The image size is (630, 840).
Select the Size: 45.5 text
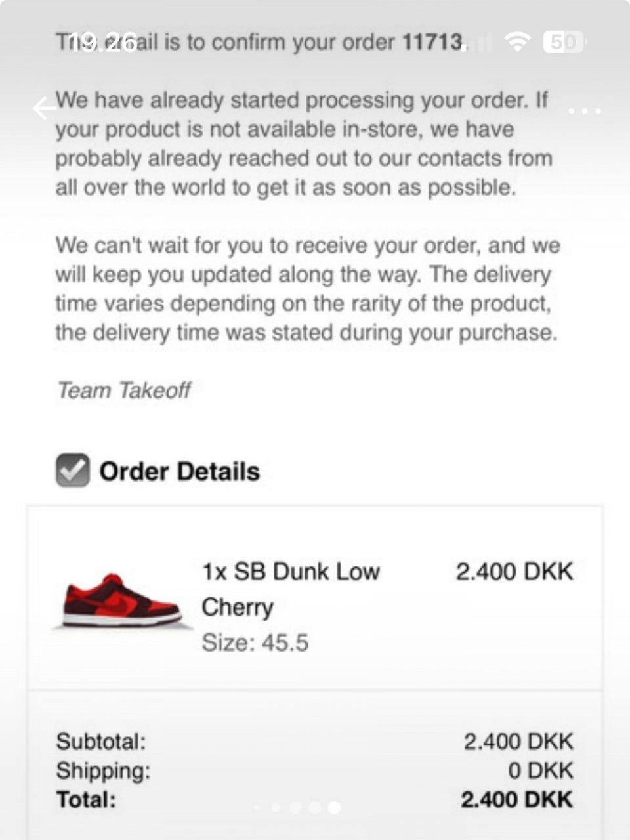coord(255,642)
